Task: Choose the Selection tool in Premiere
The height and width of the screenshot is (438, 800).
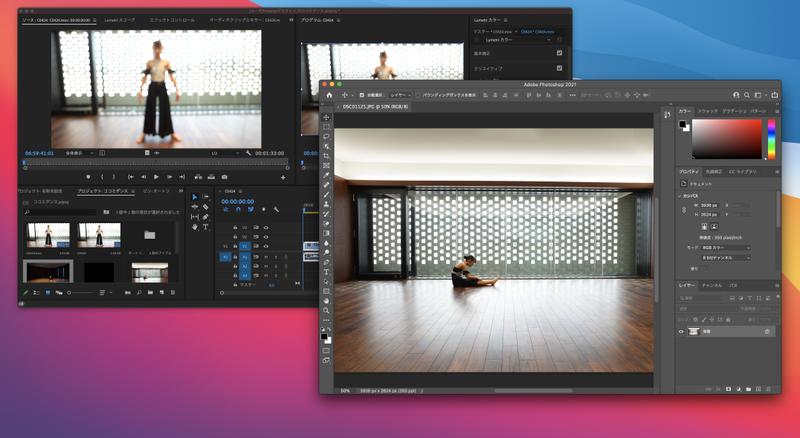Action: (194, 197)
